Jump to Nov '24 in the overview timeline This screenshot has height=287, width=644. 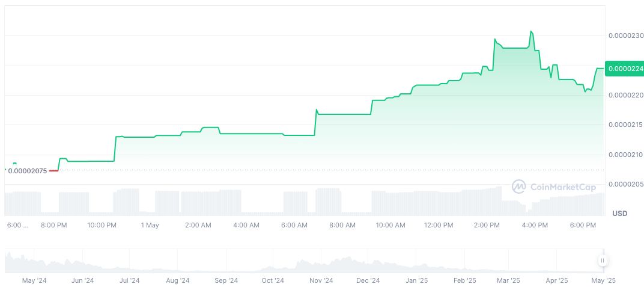[321, 280]
